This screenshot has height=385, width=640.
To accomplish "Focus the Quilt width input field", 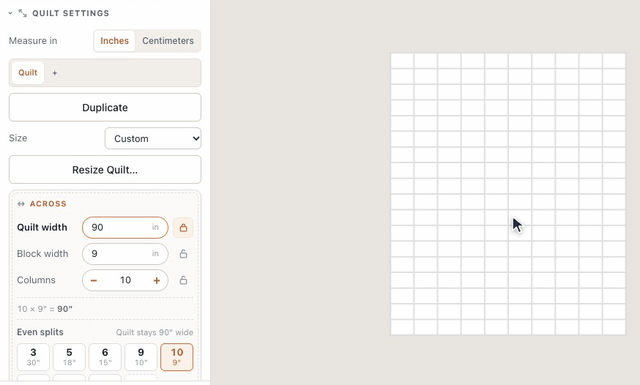I will coord(125,227).
